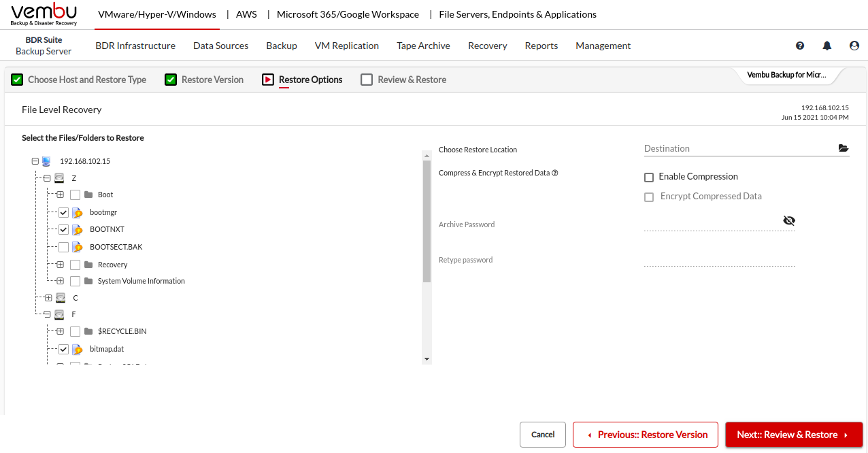Click the help question mark icon
The image size is (868, 453).
[x=800, y=46]
